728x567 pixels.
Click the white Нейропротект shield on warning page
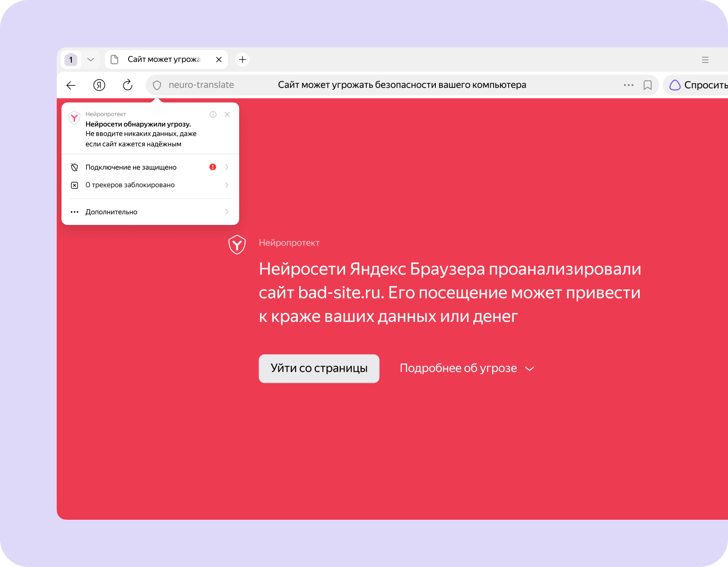[237, 244]
